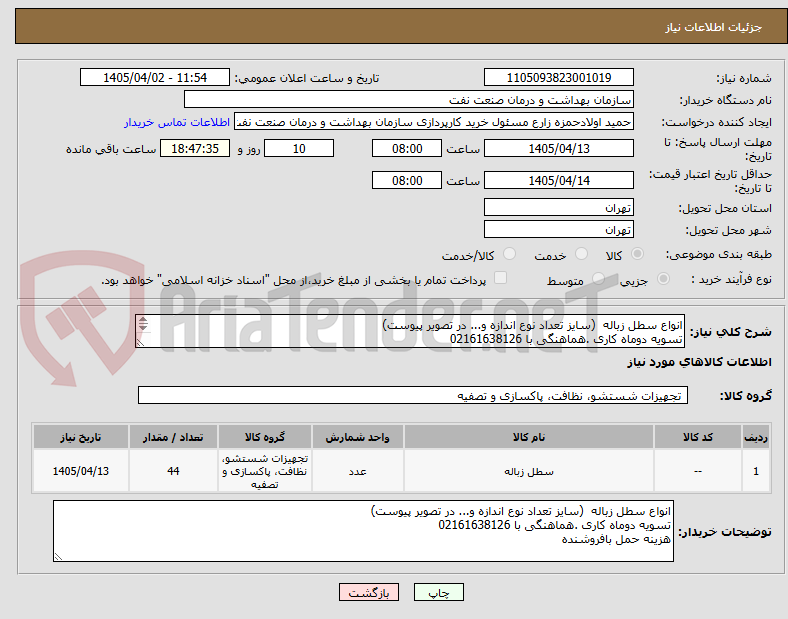Click the remaining time field 18:47:35
This screenshot has width=788, height=619.
click(x=195, y=149)
